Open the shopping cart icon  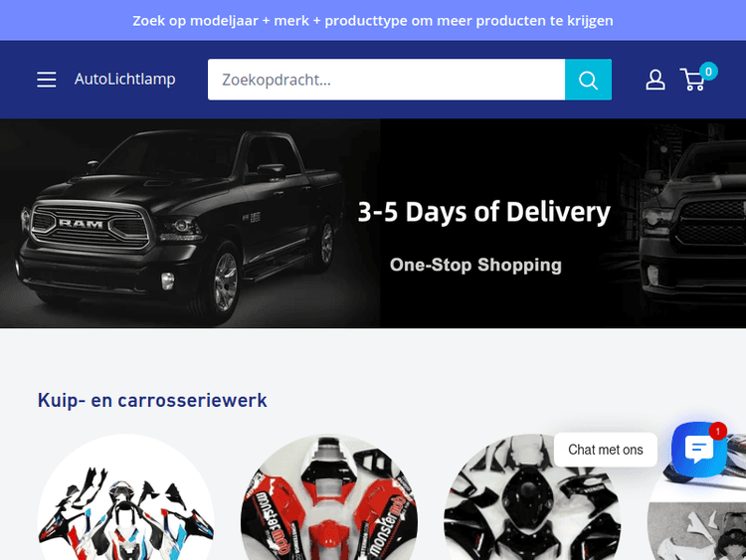(x=692, y=80)
